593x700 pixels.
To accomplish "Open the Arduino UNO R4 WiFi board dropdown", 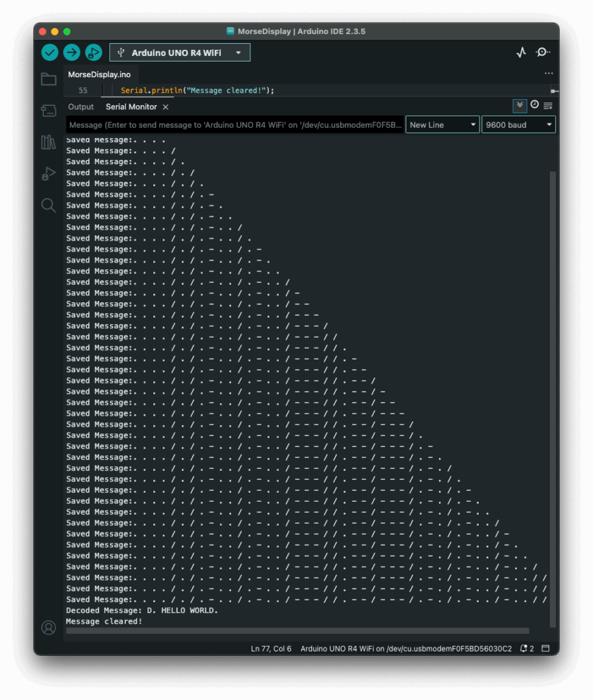I will point(180,53).
